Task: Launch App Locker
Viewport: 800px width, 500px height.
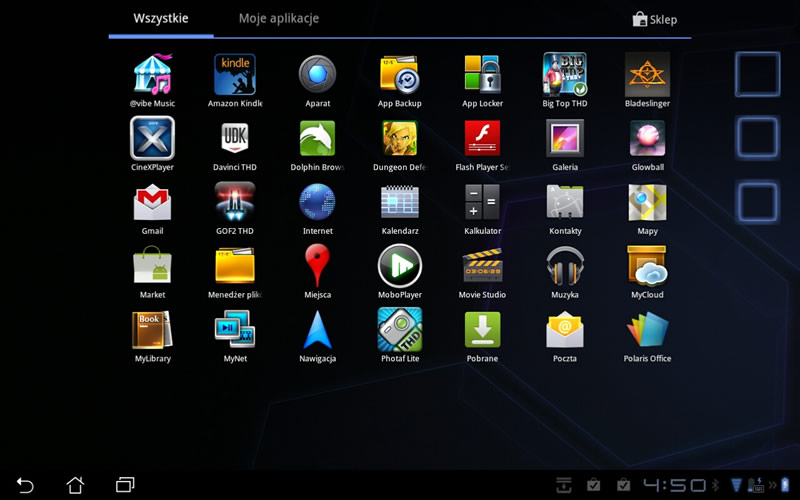Action: (482, 75)
